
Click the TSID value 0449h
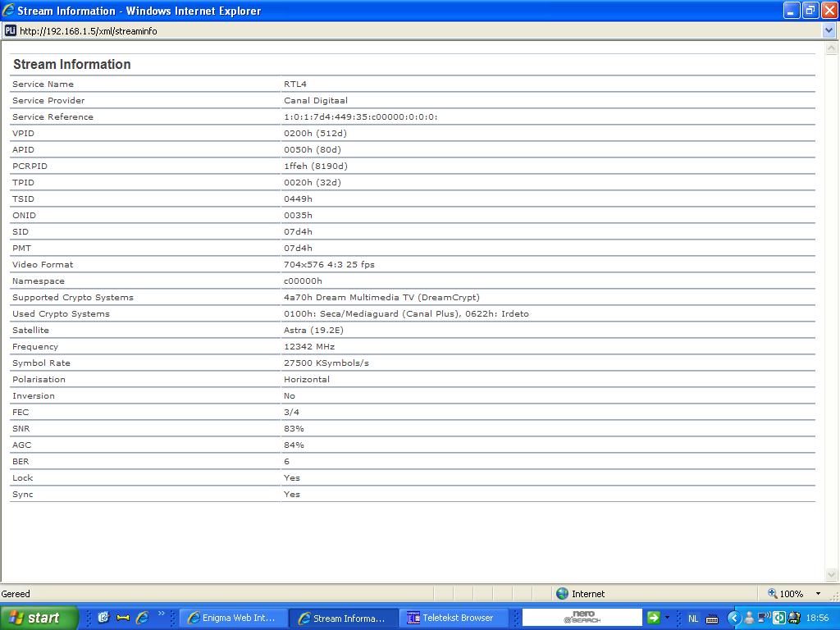tap(298, 199)
